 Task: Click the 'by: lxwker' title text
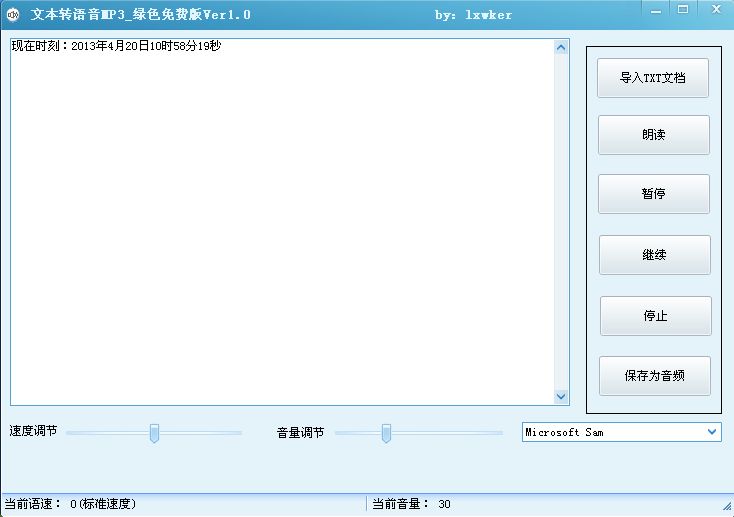[473, 15]
